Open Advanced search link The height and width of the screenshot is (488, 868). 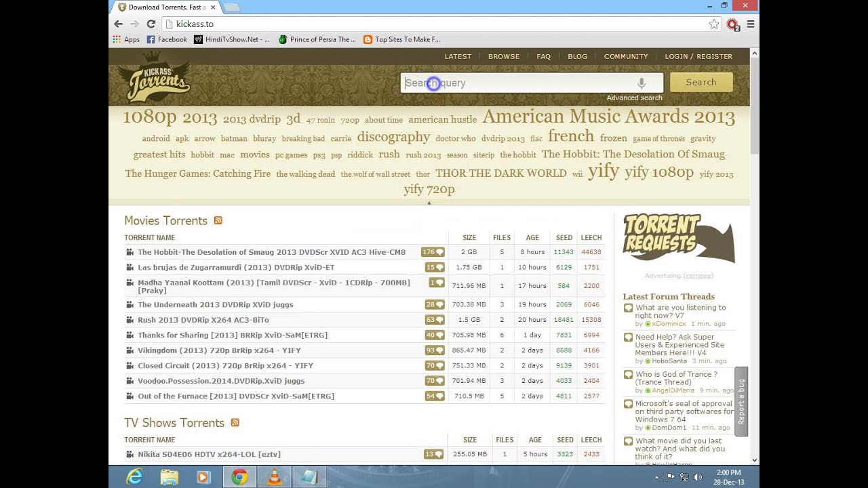click(634, 98)
